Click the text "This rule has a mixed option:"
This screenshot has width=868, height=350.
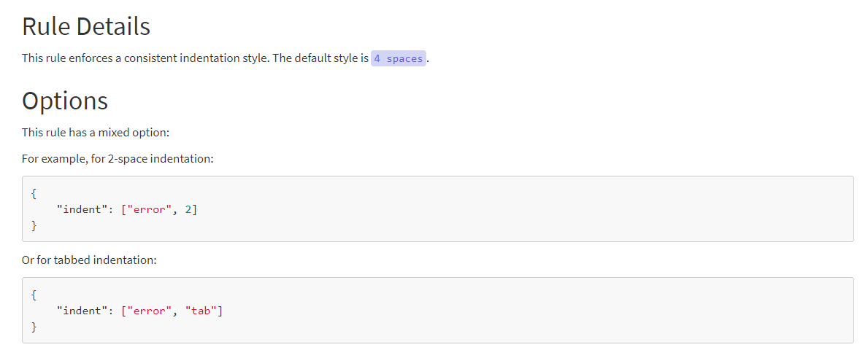(95, 133)
